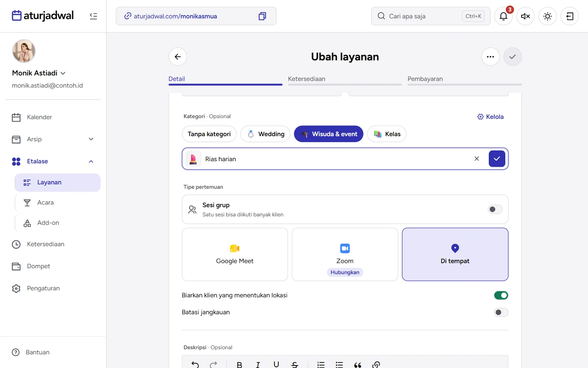Switch to the Pembayaran tab
Viewport: 588px width, 368px height.
pos(465,79)
